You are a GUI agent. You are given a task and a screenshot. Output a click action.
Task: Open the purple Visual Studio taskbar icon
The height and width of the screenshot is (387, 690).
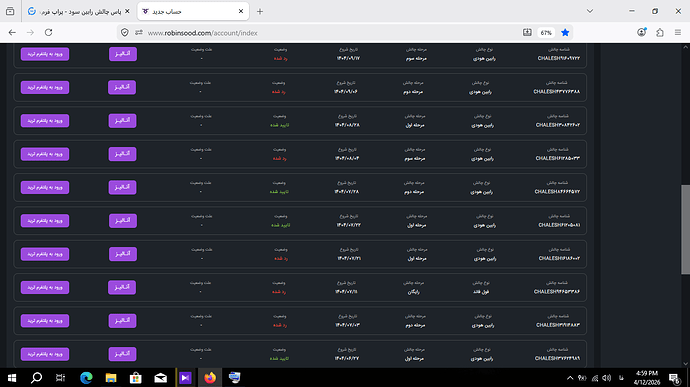point(185,378)
